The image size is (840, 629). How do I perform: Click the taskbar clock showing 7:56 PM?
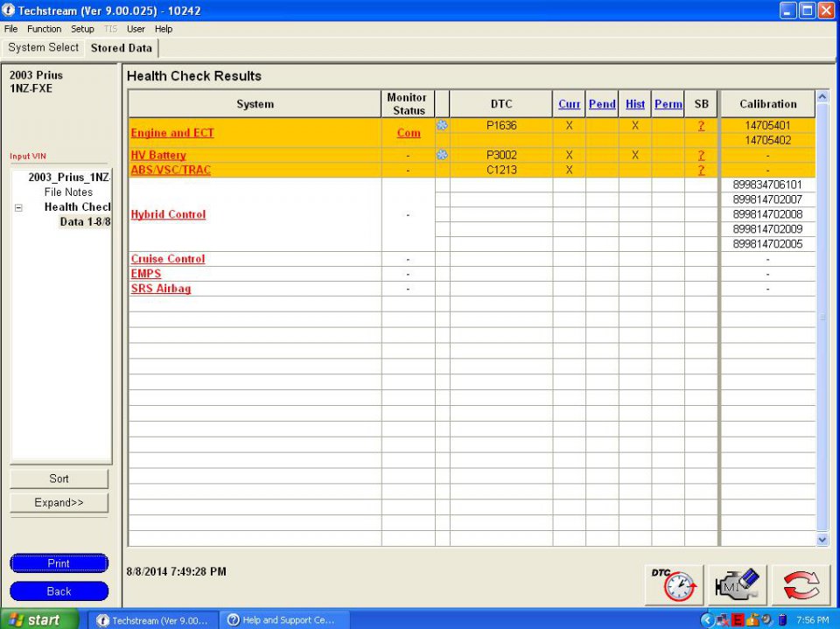(x=813, y=620)
